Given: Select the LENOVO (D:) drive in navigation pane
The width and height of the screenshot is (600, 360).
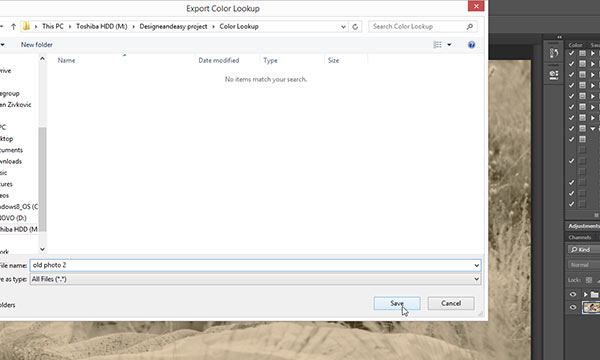Looking at the screenshot, I should [x=13, y=218].
